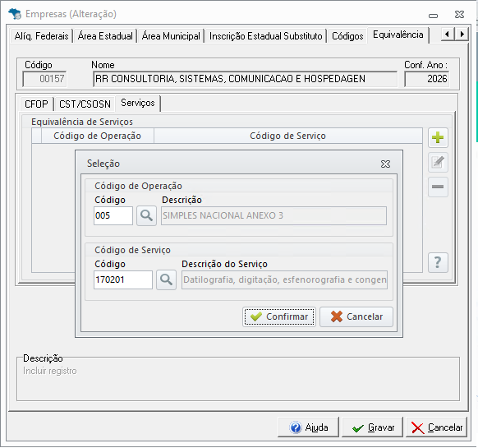This screenshot has height=448, width=478.
Task: Switch to the Área Estadual tab
Action: click(x=105, y=36)
